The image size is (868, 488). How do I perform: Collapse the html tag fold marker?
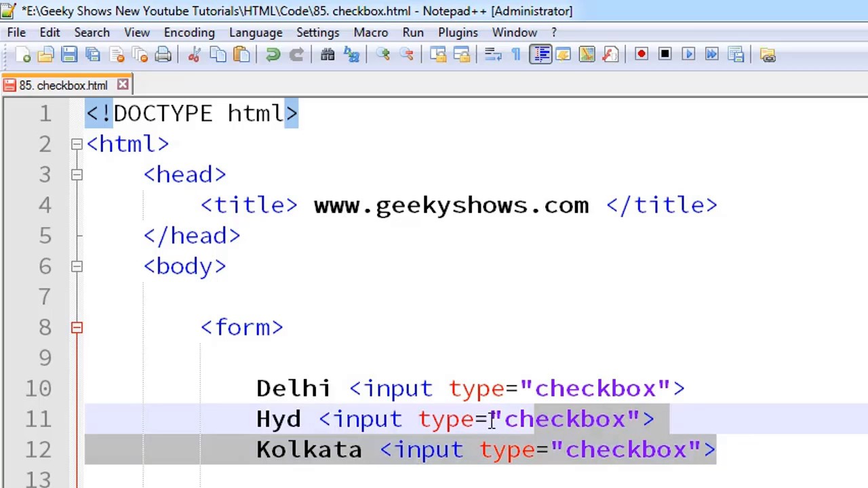[x=77, y=144]
